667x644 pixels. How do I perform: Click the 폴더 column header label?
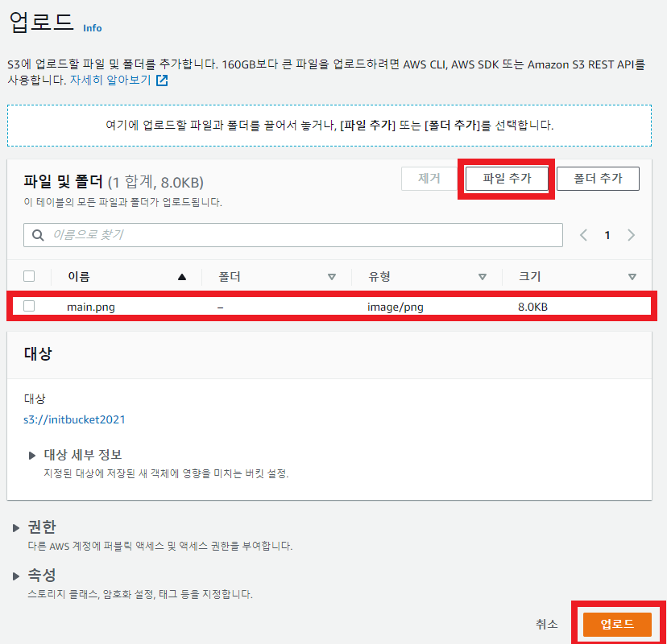pyautogui.click(x=230, y=277)
